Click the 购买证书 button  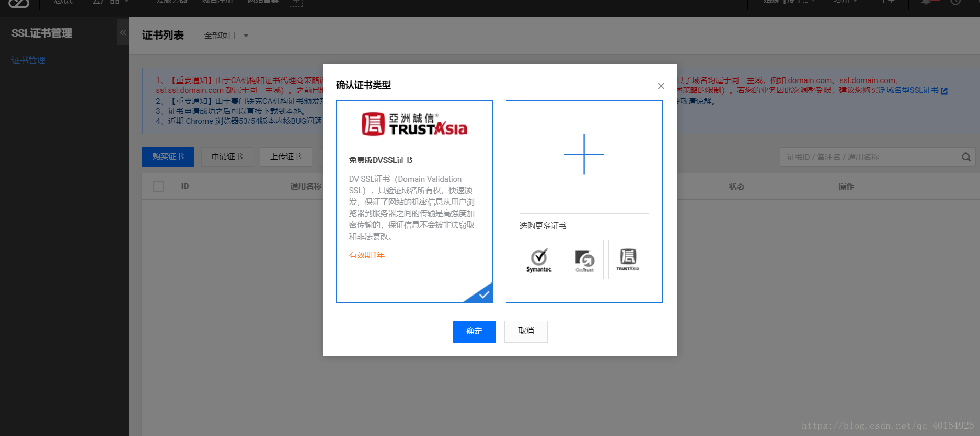pyautogui.click(x=168, y=157)
